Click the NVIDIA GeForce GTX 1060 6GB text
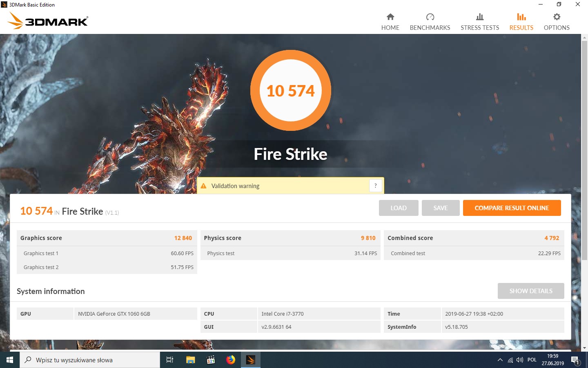588x368 pixels. click(114, 314)
